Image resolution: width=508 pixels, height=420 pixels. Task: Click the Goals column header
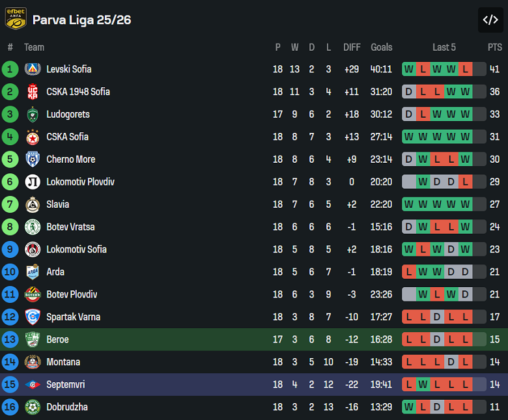382,47
